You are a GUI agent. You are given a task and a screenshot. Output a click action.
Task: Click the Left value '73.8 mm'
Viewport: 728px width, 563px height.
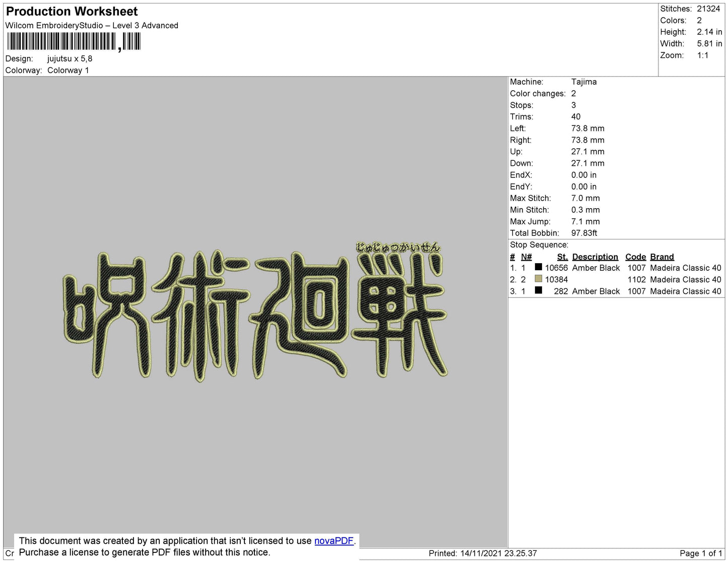click(587, 128)
